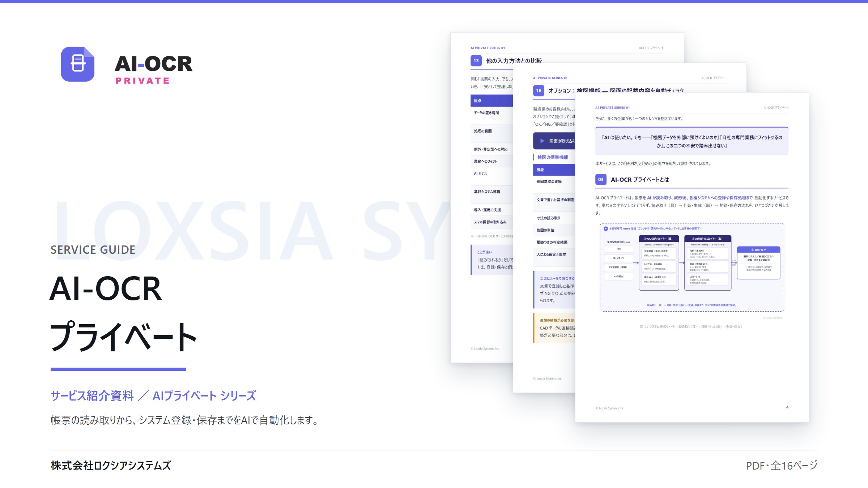Screen dimensions: 868x488
Task: Click the section 03 number badge
Action: point(601,180)
